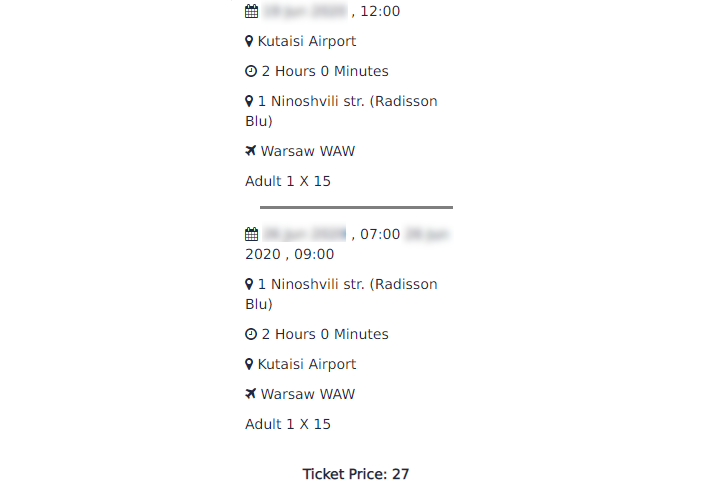This screenshot has width=710, height=487.
Task: Click the Ticket Price: 27 total
Action: [356, 474]
